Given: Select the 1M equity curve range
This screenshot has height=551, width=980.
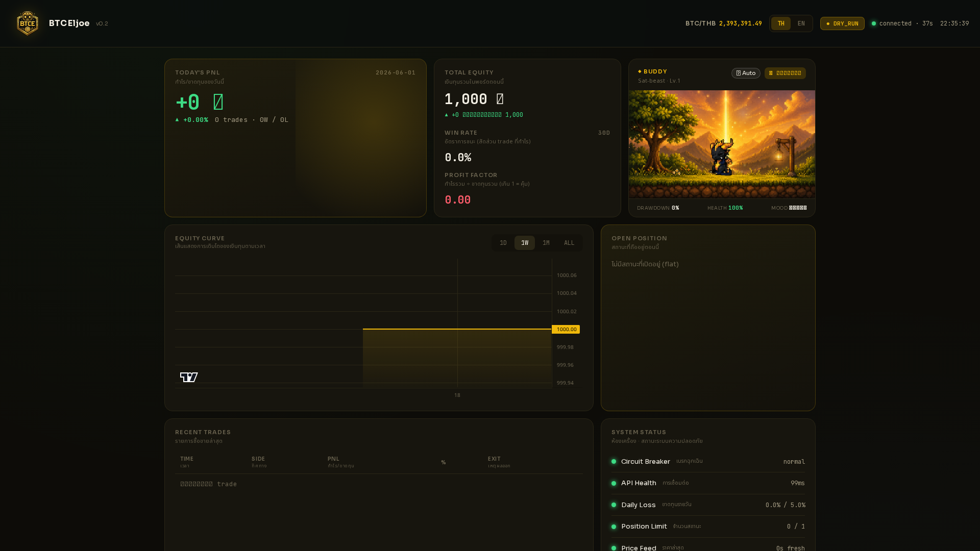Looking at the screenshot, I should click(546, 243).
